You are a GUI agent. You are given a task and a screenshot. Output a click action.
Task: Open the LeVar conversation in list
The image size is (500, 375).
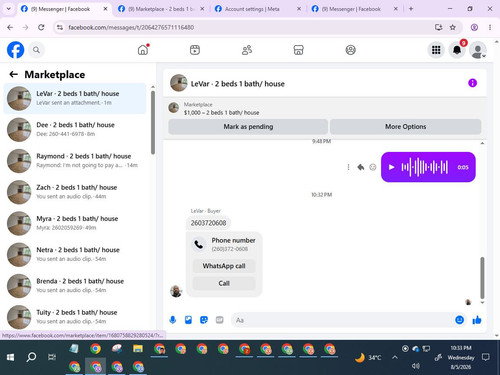click(75, 98)
